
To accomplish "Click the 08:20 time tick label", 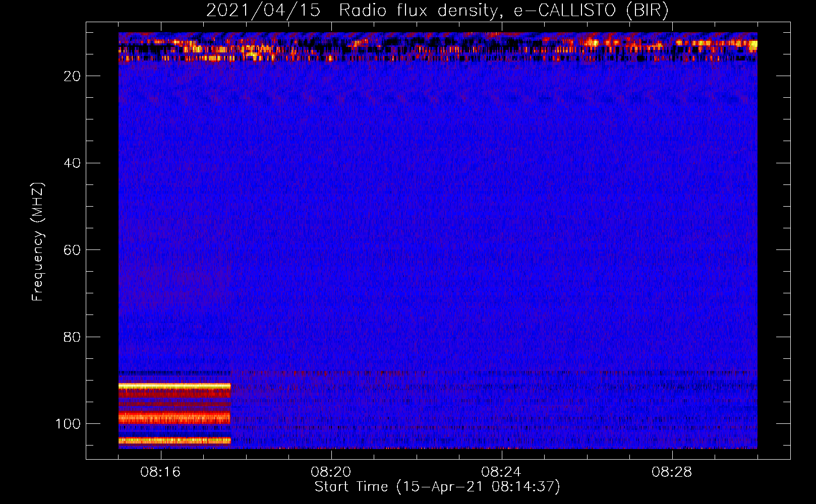I will [x=331, y=472].
